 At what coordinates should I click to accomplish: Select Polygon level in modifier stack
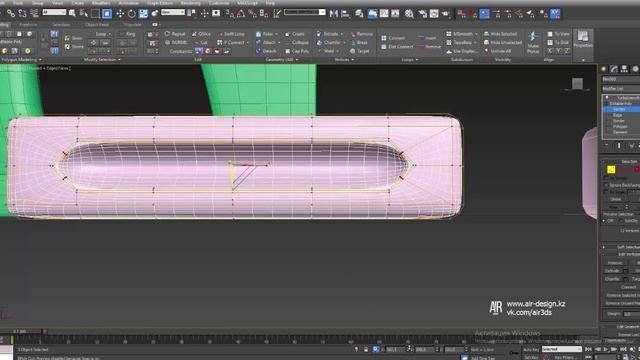[620, 127]
